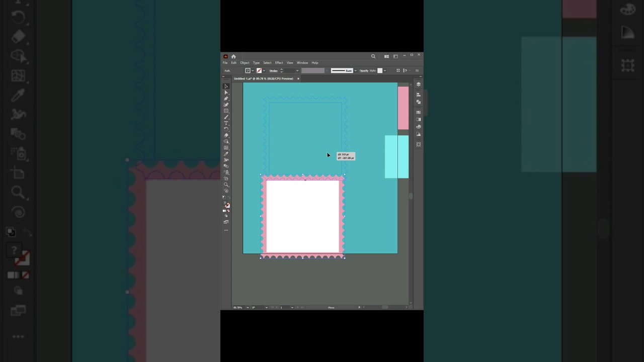
Task: Open the Help menu
Action: (x=315, y=62)
